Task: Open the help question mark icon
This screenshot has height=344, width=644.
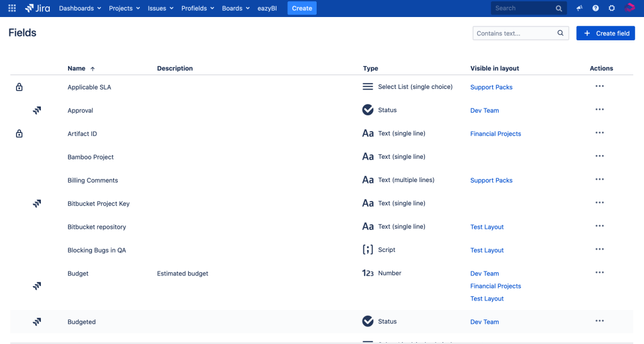Action: tap(596, 8)
